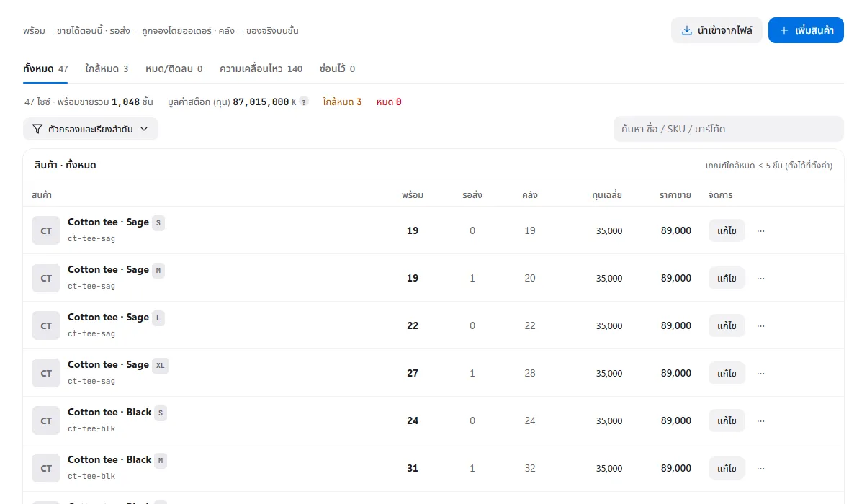Screen dimensions: 867x504
Task: Open more options for Cotton tee Black M
Action: (760, 469)
